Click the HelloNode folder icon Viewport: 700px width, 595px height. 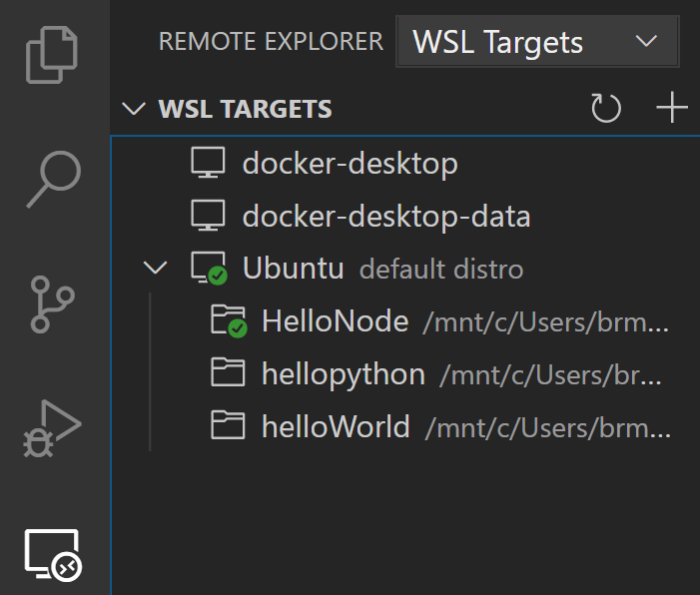[x=229, y=320]
